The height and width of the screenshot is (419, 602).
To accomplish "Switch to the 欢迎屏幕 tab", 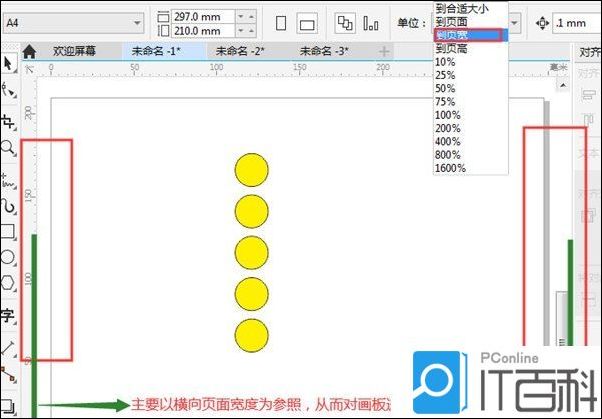I will pyautogui.click(x=74, y=51).
